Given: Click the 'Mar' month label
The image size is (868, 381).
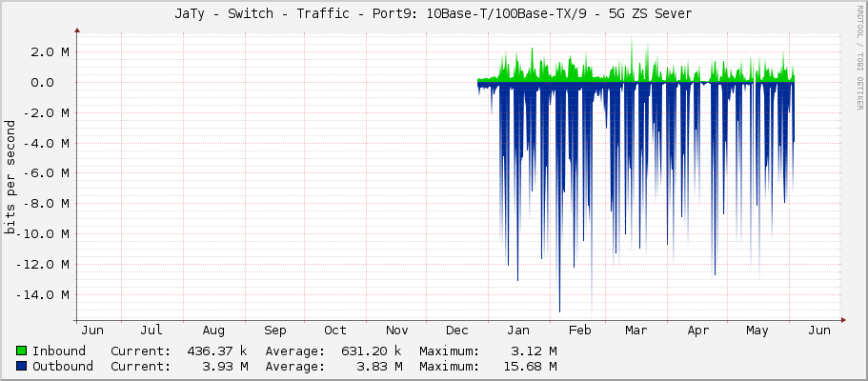Looking at the screenshot, I should click(636, 331).
